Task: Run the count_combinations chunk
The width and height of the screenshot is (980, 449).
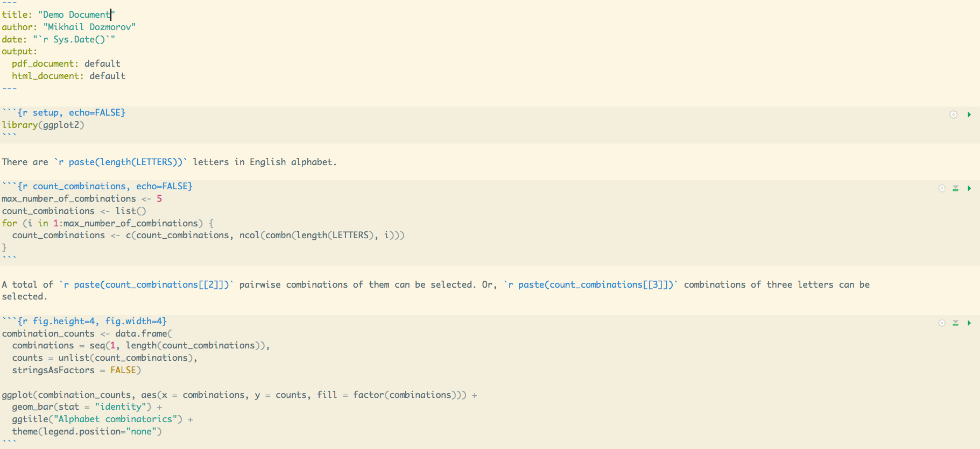Action: 969,188
